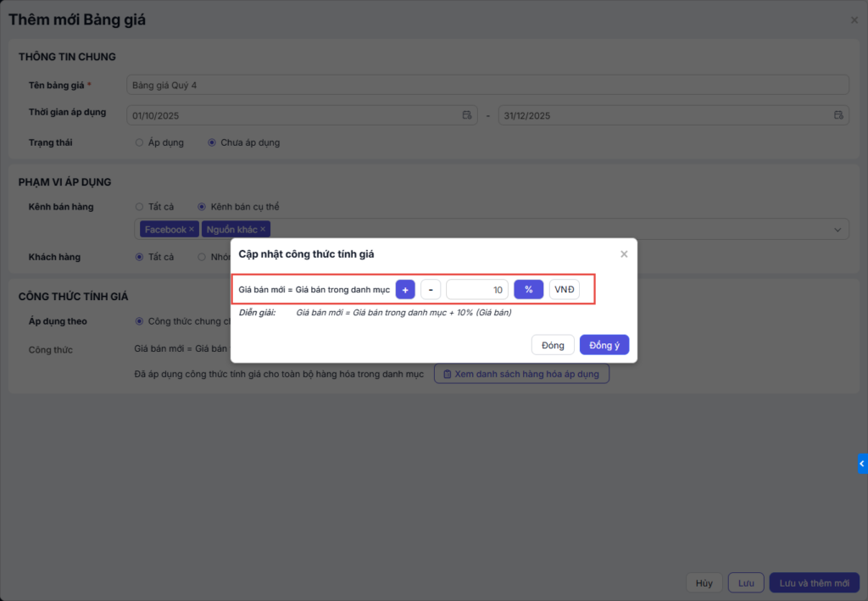Click the Đồng ý confirm button

click(x=604, y=345)
